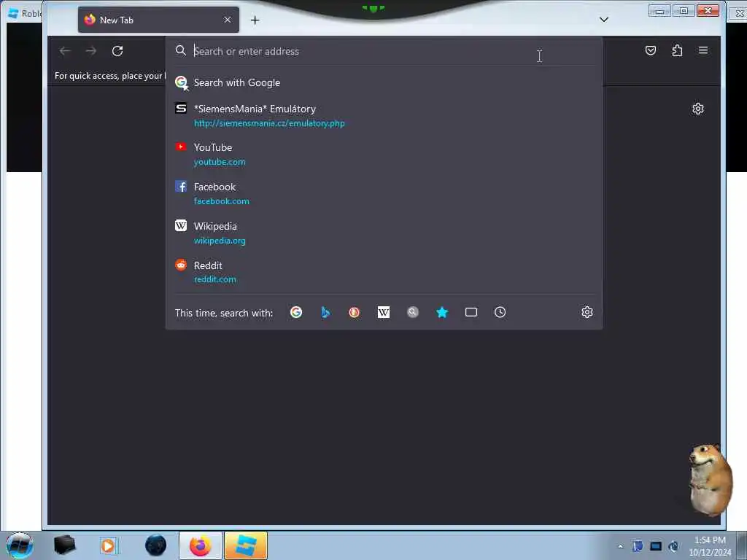Expand the list all tabs chevron
Screen dimensions: 747x560
pos(603,20)
